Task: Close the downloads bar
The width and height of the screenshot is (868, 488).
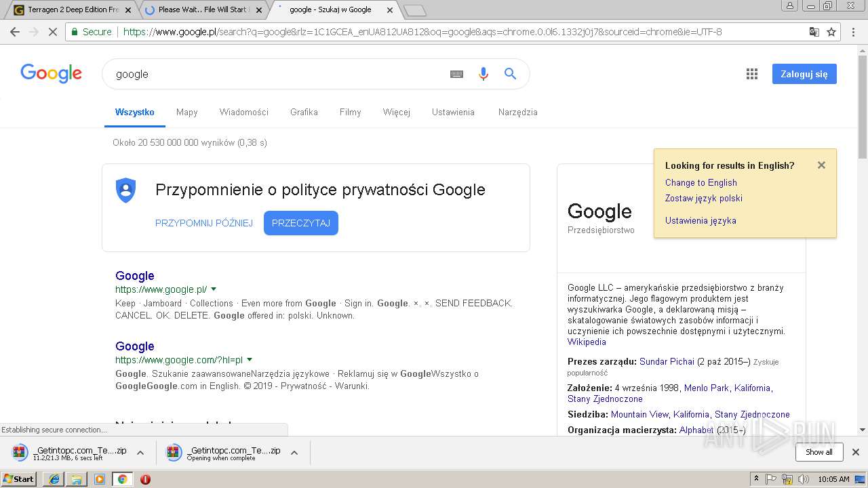Action: 855,452
